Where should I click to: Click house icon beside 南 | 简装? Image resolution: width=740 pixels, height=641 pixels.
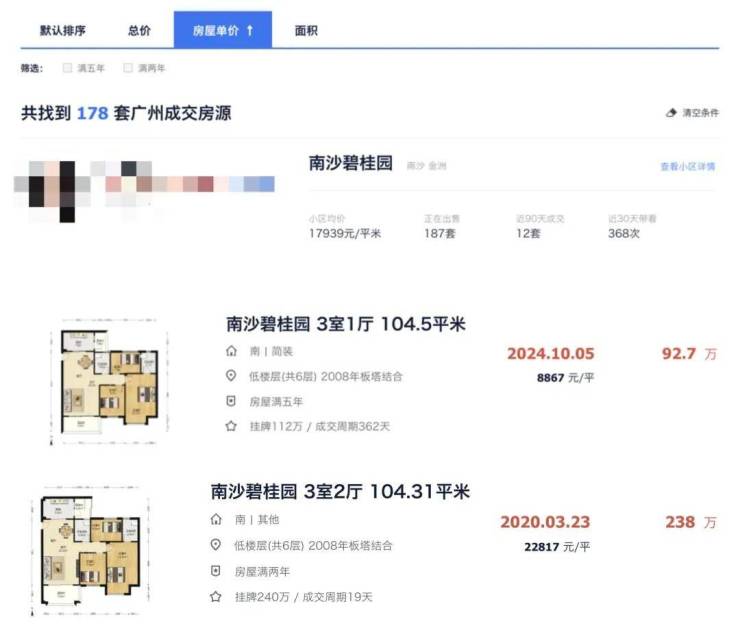click(x=231, y=351)
